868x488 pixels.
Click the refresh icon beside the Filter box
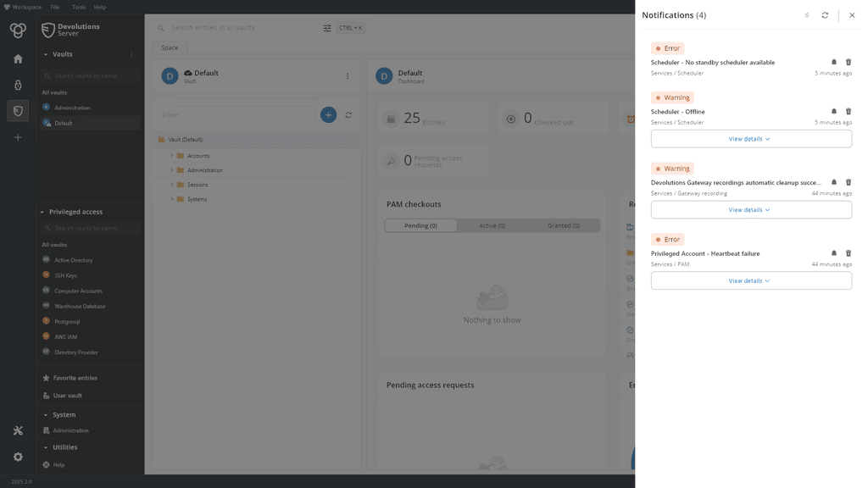click(348, 114)
